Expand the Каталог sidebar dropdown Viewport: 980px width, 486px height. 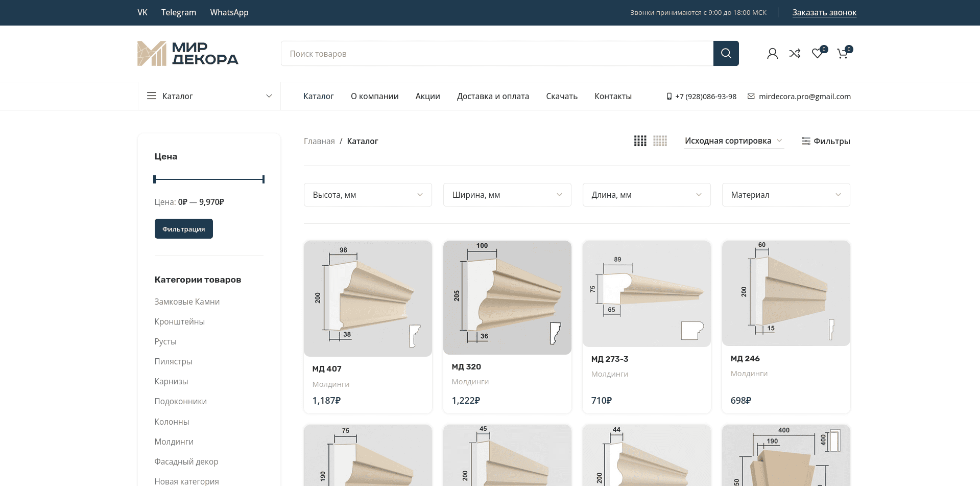click(x=209, y=96)
